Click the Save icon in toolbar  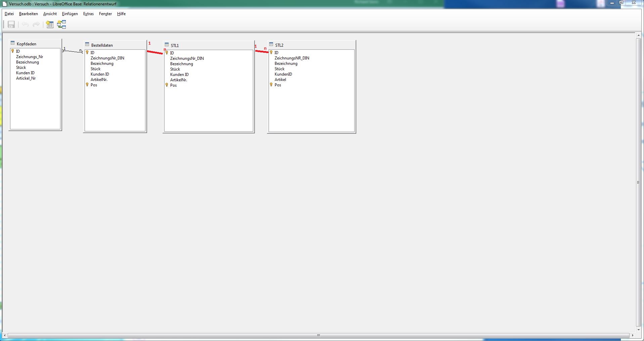tap(11, 25)
